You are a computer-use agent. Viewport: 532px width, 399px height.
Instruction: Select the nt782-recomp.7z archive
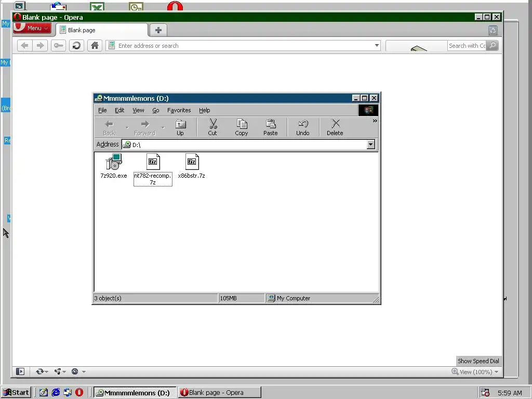tap(153, 169)
